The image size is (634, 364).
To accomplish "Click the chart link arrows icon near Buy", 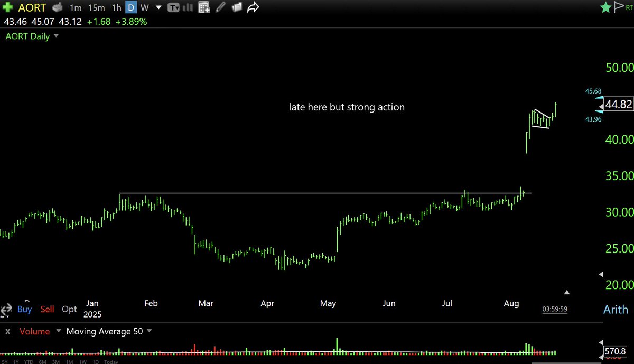I will 6,310.
